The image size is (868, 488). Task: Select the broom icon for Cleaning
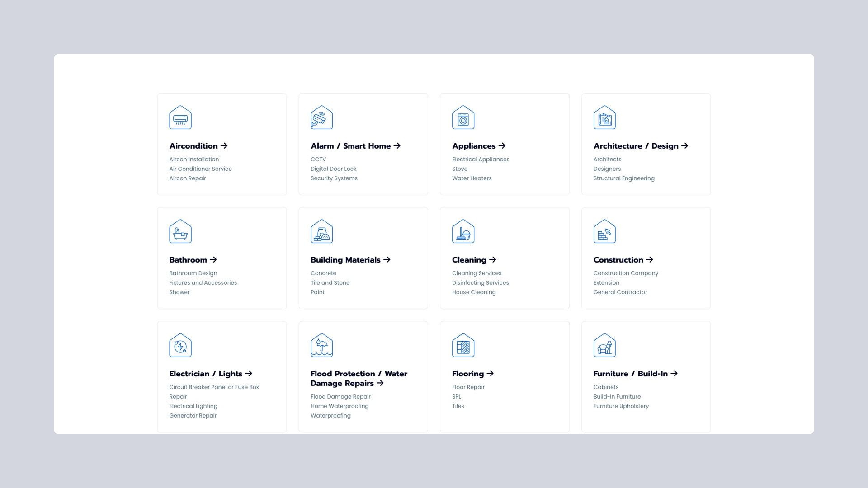click(463, 231)
